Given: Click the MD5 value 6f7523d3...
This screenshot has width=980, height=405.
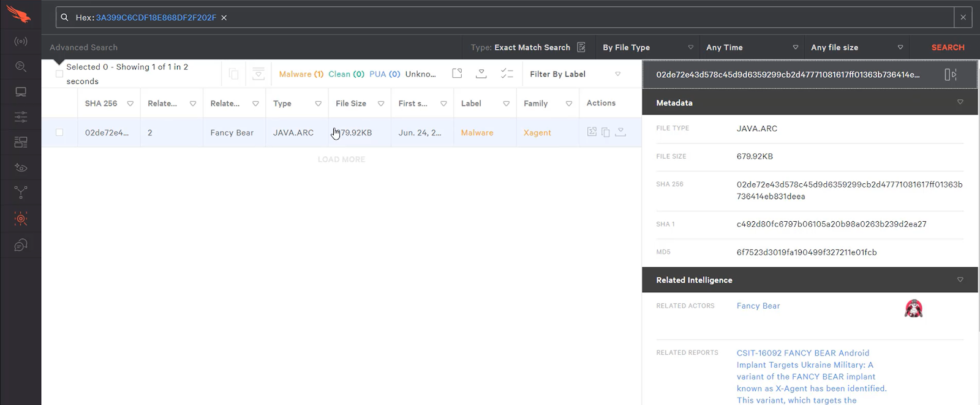Looking at the screenshot, I should click(807, 252).
